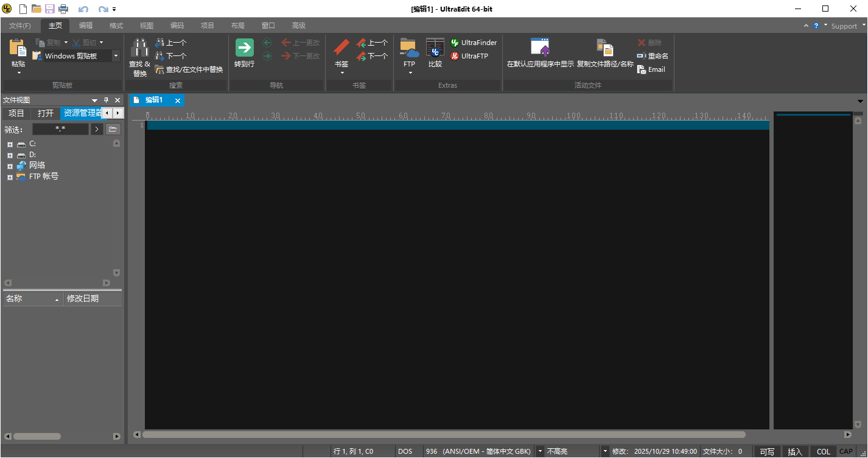The height and width of the screenshot is (458, 868).
Task: Toggle 插入 mode in the status bar
Action: pyautogui.click(x=796, y=451)
